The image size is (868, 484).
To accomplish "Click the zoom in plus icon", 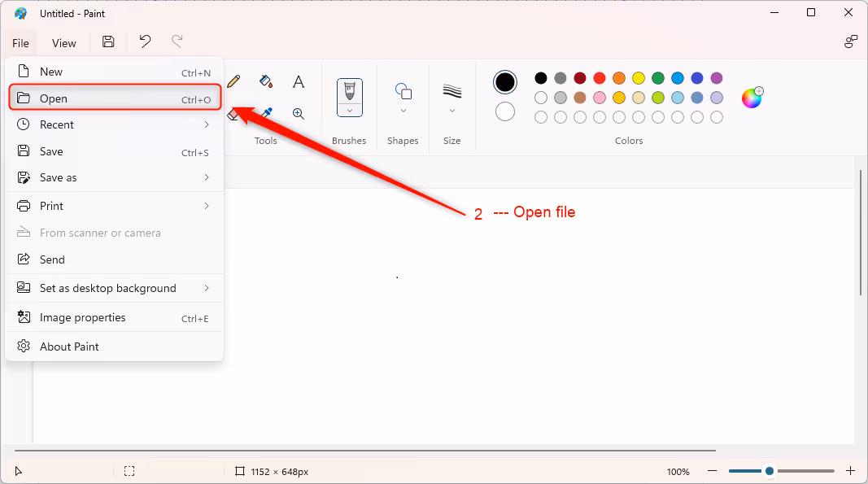I will click(x=851, y=471).
